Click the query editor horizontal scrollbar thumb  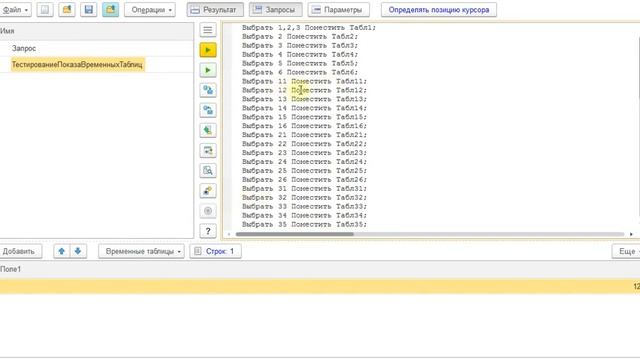[295, 234]
